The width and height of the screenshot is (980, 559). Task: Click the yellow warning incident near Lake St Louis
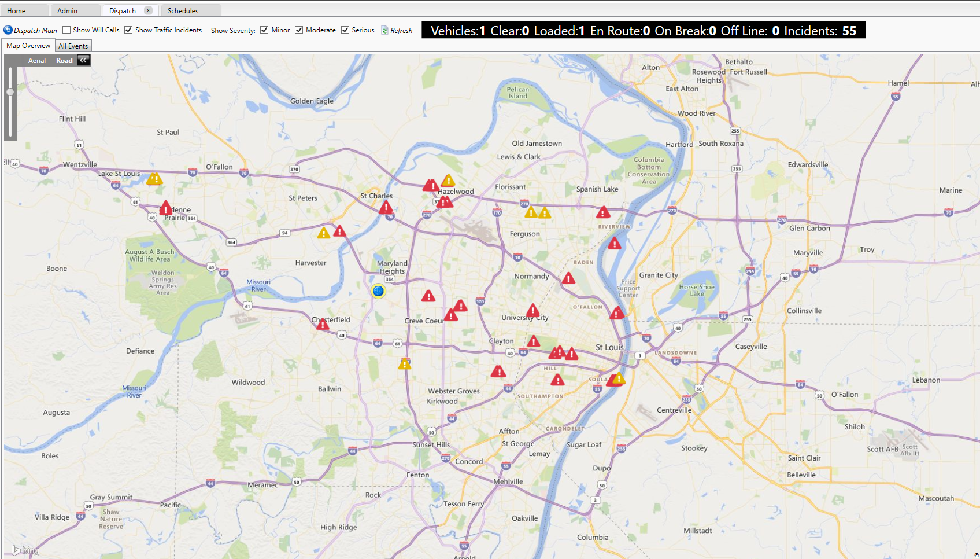(154, 179)
